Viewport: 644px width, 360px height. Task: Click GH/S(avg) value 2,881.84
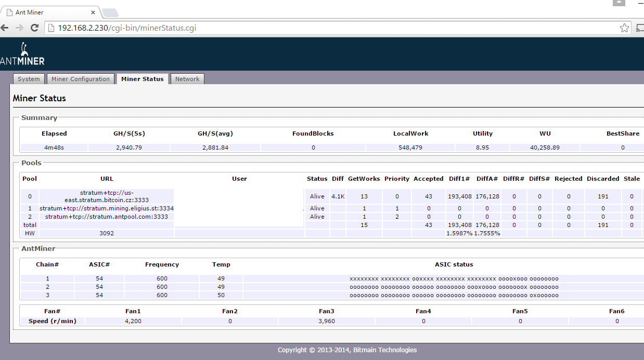[215, 148]
